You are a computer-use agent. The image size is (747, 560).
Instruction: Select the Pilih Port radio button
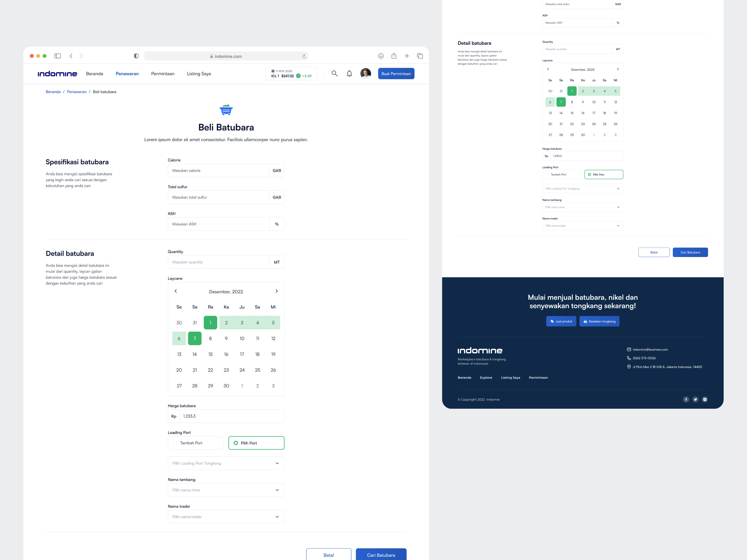236,443
